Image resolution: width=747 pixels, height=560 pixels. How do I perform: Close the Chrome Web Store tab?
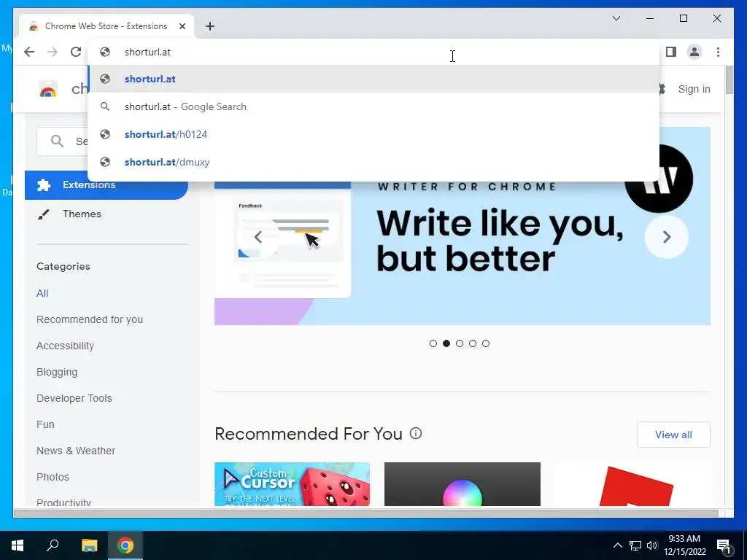pos(182,26)
